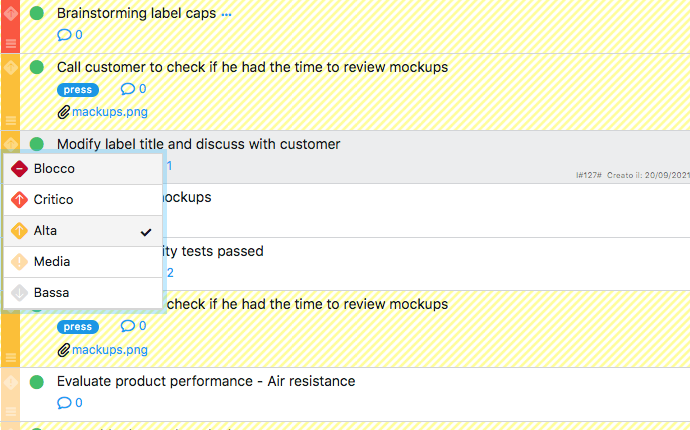The height and width of the screenshot is (430, 690).
Task: Open the lower mackups.png attachment link
Action: 110,350
